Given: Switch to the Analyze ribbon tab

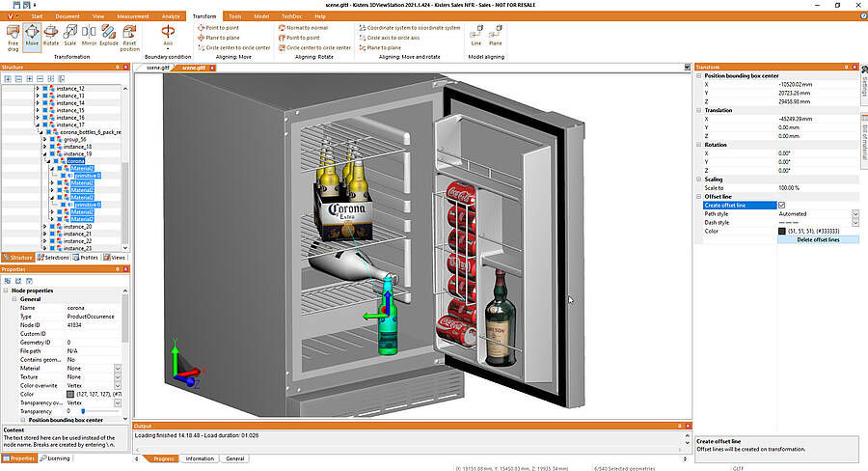Looking at the screenshot, I should click(171, 16).
